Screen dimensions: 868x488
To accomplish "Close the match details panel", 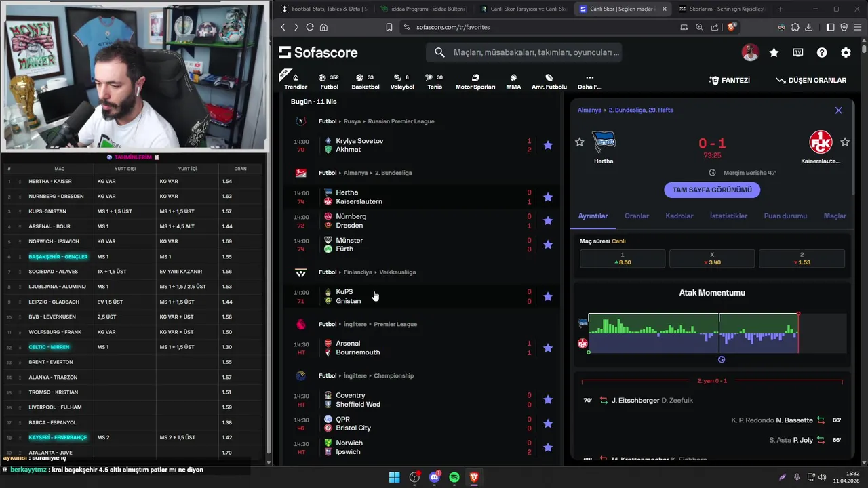I will pyautogui.click(x=839, y=110).
